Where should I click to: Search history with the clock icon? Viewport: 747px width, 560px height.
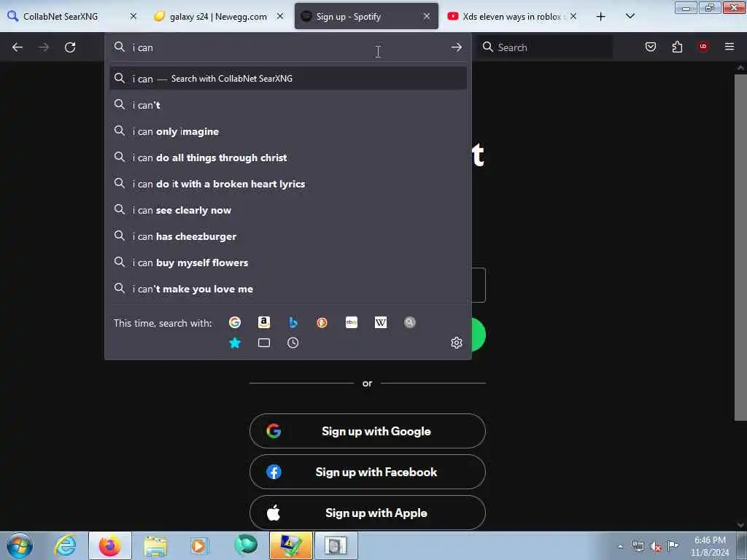pos(293,343)
